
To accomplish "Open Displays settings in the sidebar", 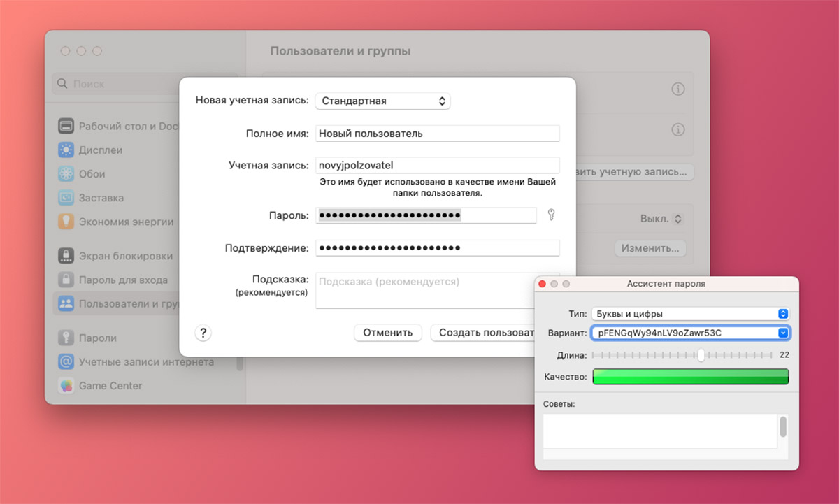I will pos(101,150).
